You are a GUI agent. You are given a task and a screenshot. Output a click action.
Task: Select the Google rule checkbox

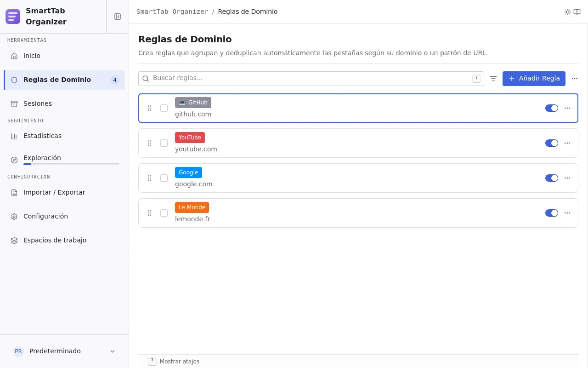(x=164, y=178)
